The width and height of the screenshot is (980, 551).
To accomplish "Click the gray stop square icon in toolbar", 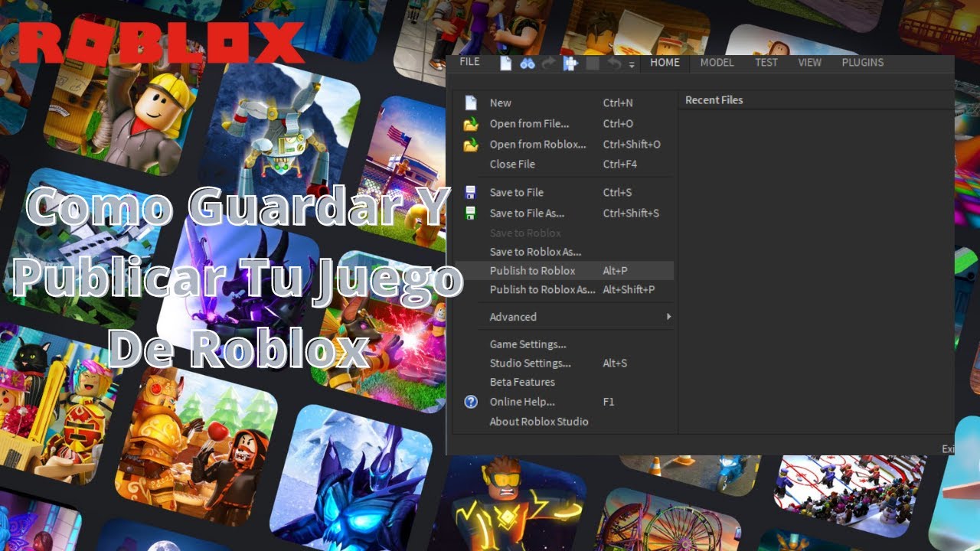I will coord(593,64).
